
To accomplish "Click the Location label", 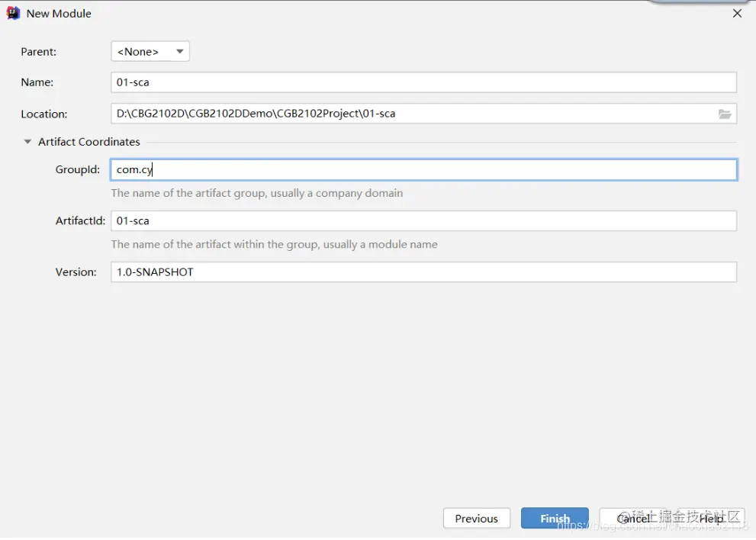I will 44,114.
